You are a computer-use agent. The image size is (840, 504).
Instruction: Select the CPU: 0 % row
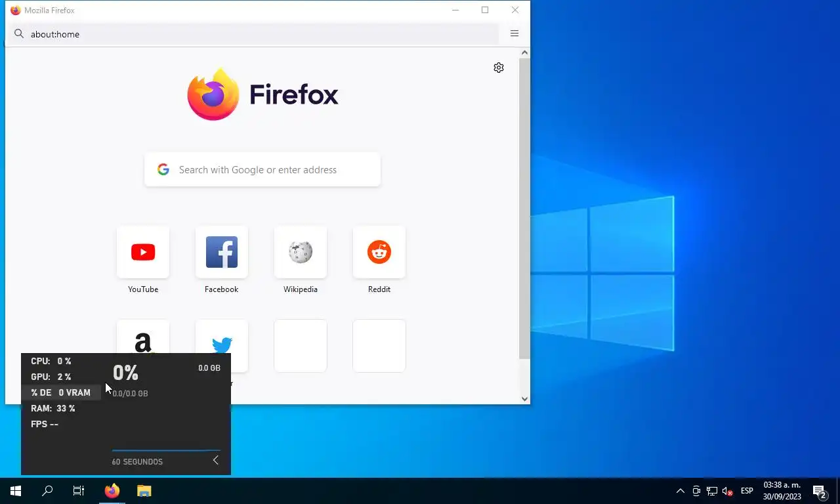[x=61, y=361]
